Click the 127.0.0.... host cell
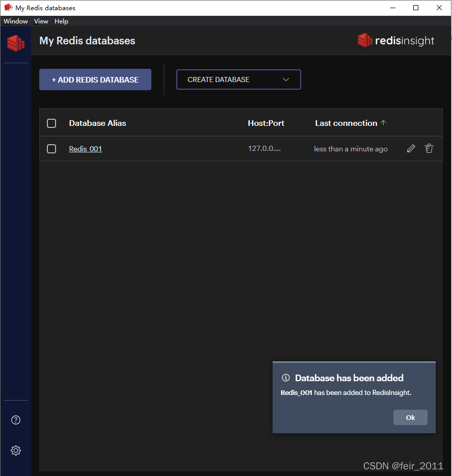Viewport: 452px width, 476px height. (x=264, y=148)
